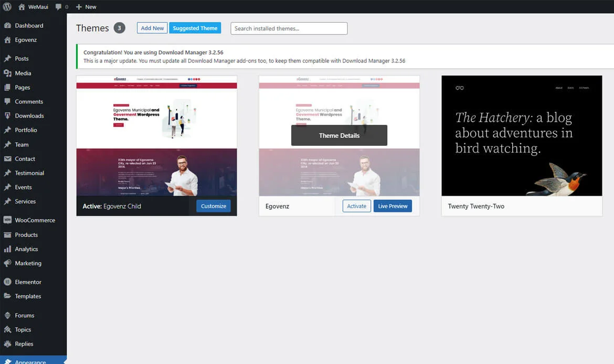Activate the Egovenz theme
The height and width of the screenshot is (364, 614).
[356, 206]
